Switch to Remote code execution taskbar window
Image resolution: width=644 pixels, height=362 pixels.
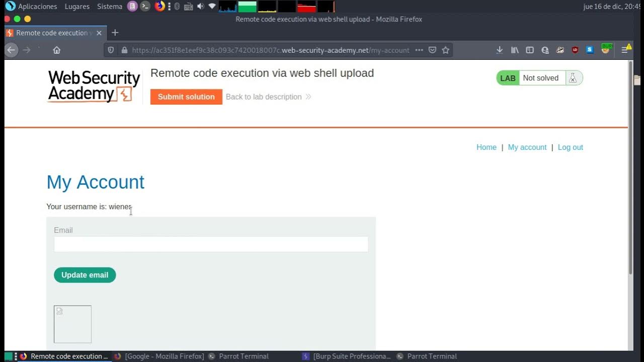pos(64,356)
